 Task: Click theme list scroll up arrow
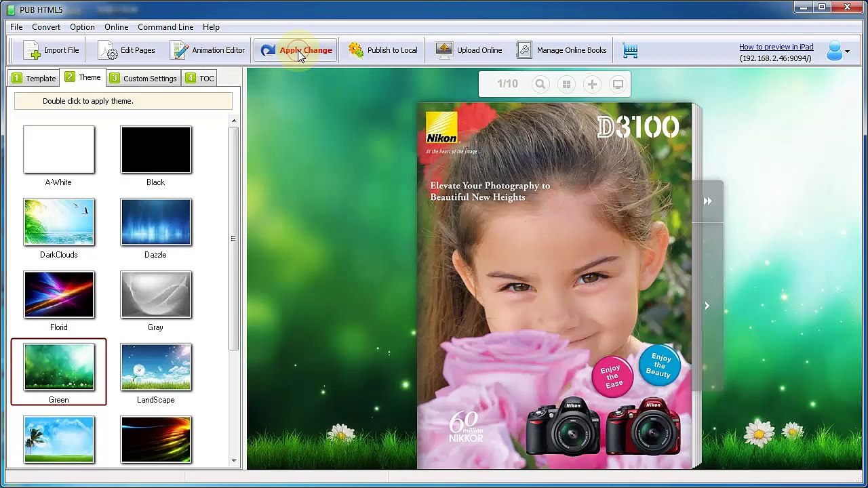pos(234,121)
